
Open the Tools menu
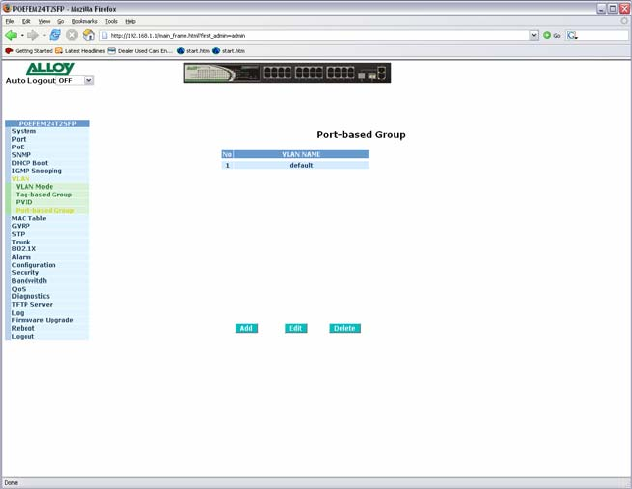(111, 21)
